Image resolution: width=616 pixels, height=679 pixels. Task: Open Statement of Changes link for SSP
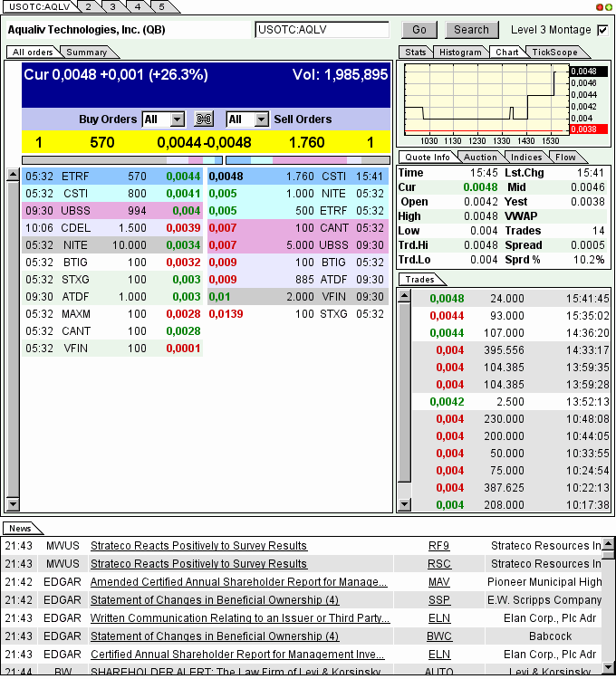[x=215, y=600]
